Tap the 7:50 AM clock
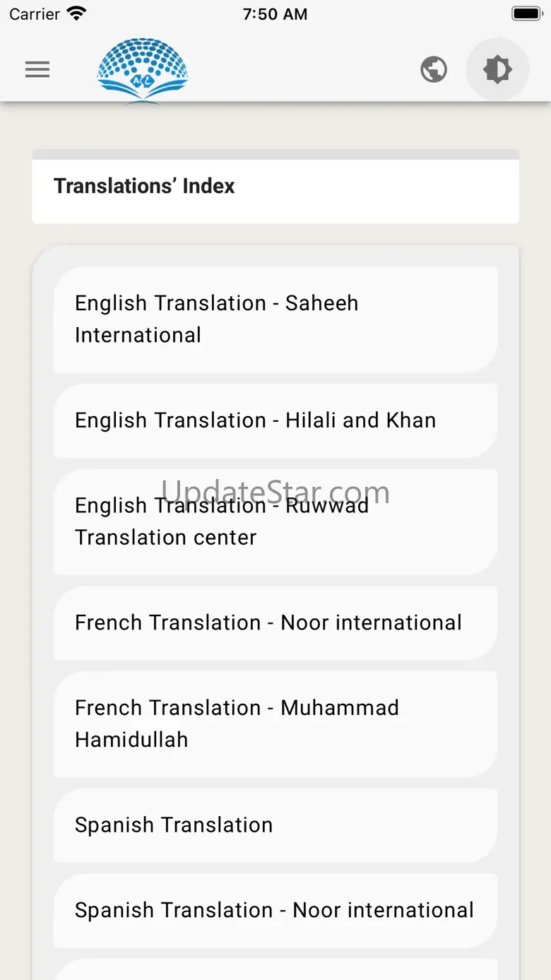Image resolution: width=551 pixels, height=980 pixels. [275, 14]
